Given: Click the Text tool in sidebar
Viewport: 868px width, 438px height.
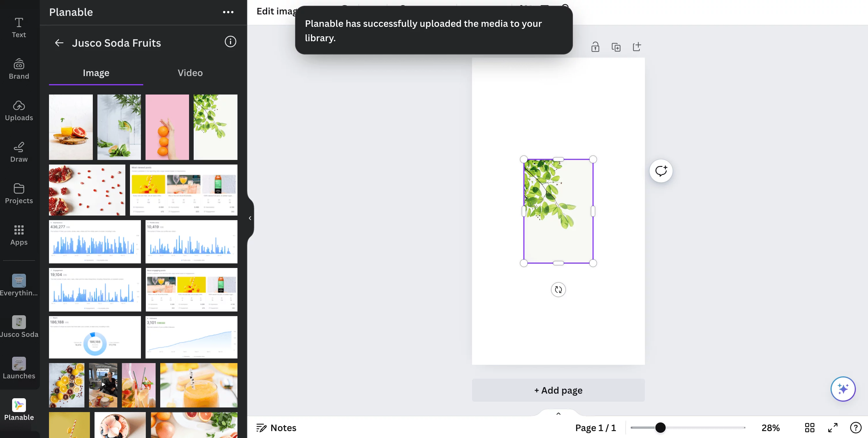Looking at the screenshot, I should pyautogui.click(x=18, y=26).
